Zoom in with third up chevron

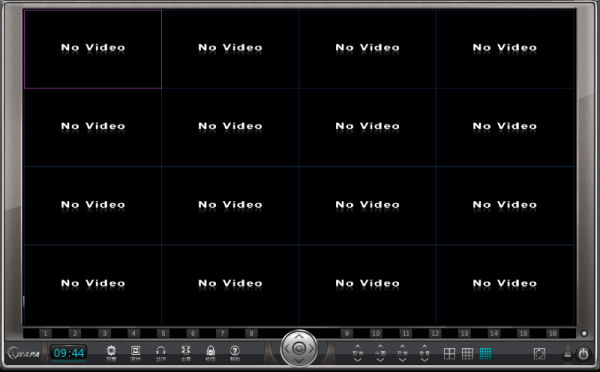pos(402,346)
